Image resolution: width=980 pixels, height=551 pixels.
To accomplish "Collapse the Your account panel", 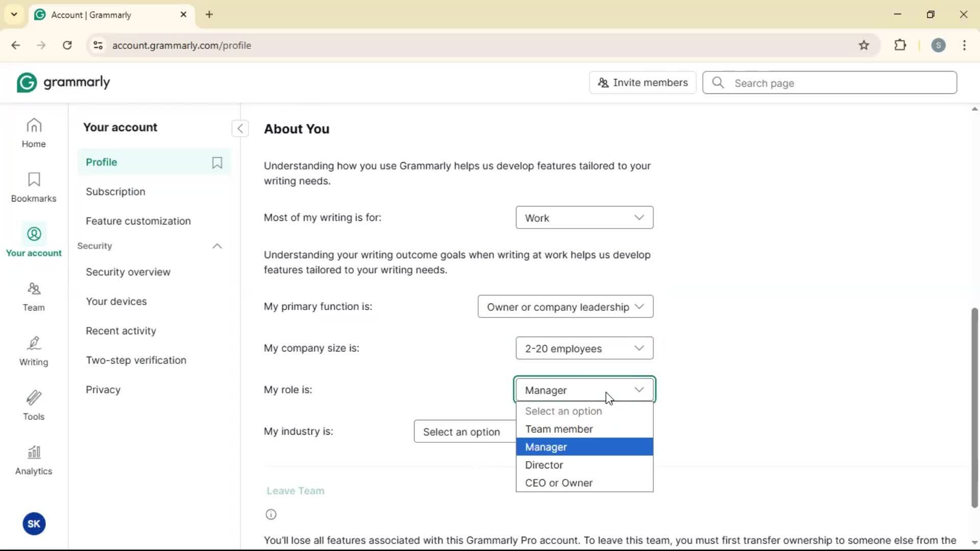I will (240, 129).
